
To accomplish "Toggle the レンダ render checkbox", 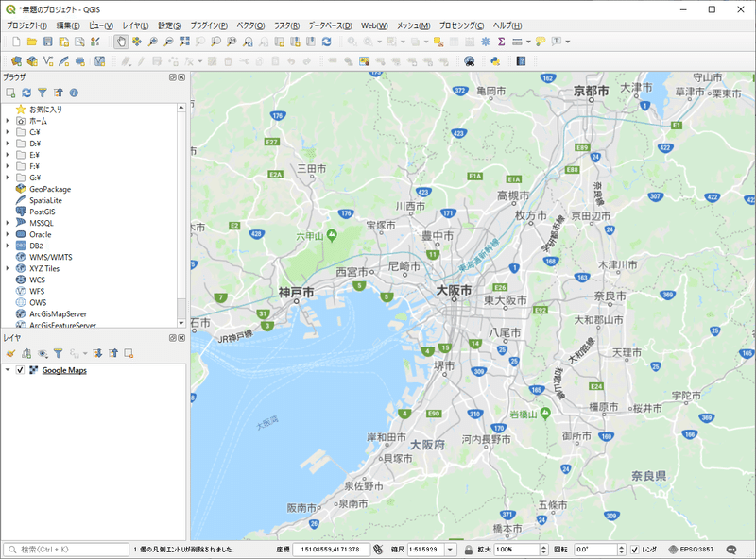I will [x=635, y=550].
